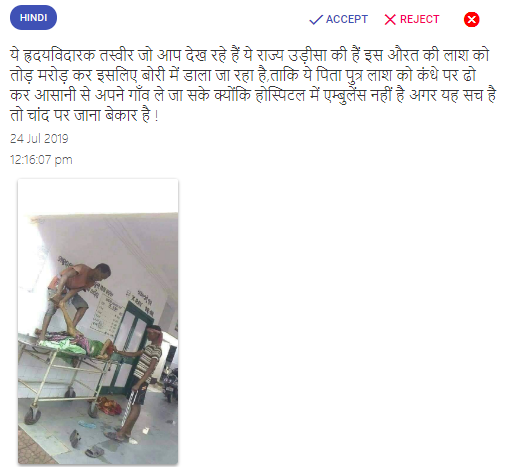Open the attached hospital stretcher photo thumbnail
The image size is (506, 467).
click(x=98, y=321)
